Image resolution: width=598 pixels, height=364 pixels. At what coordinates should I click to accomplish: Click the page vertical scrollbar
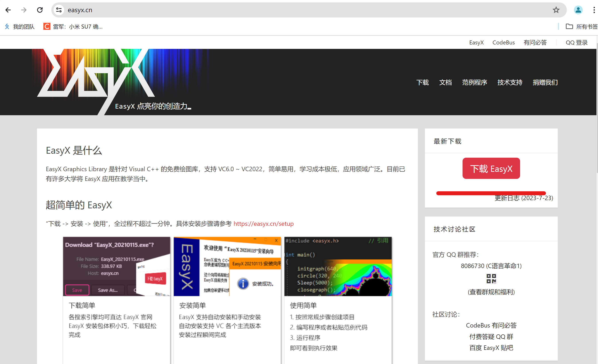(x=597, y=108)
